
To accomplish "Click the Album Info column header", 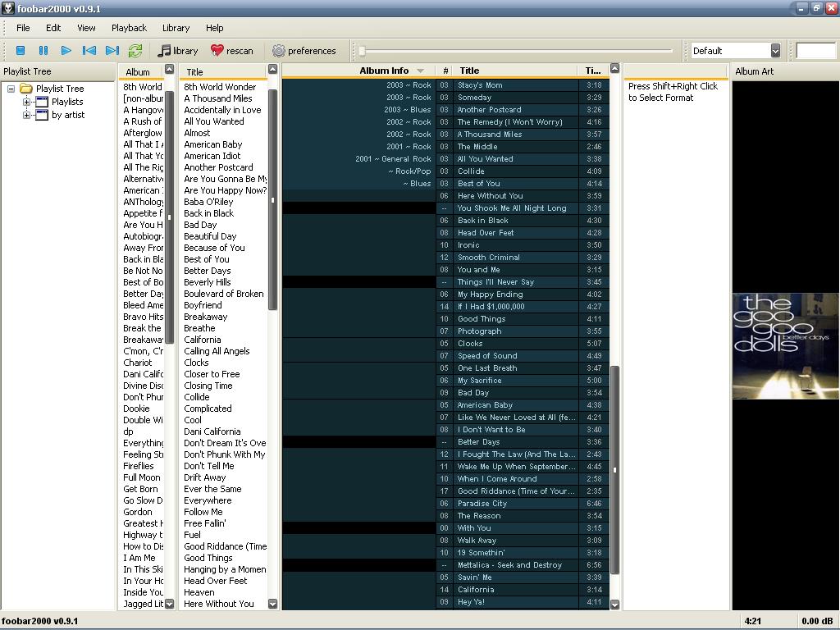I will pos(384,71).
